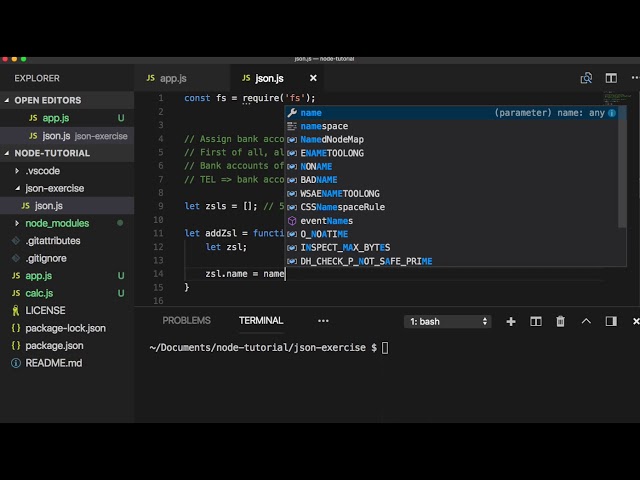Pick the eventNames suggestion
Viewport: 640px width, 480px height.
(451, 221)
